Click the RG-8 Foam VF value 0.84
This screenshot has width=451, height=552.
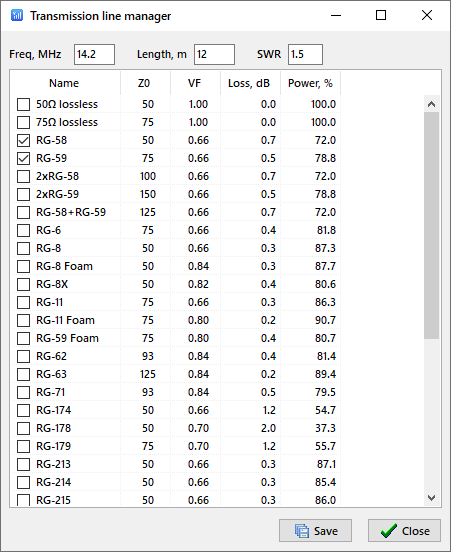coord(199,266)
